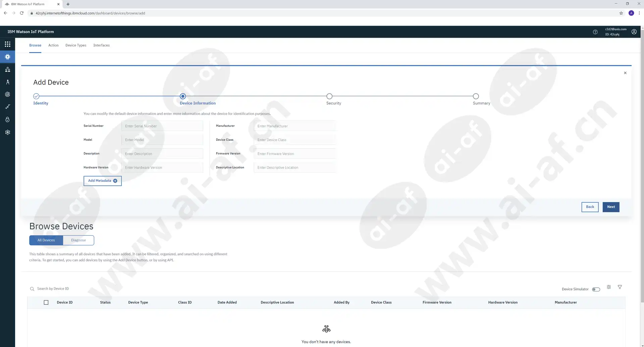Image resolution: width=644 pixels, height=347 pixels.
Task: Open the Chrome three-dot menu
Action: click(x=639, y=13)
